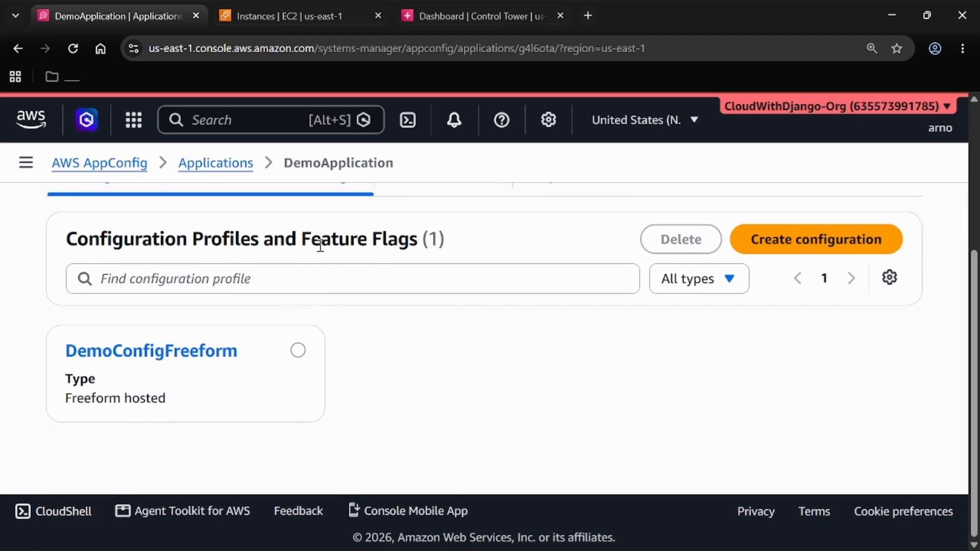Open Console Mobile App footer link

[x=408, y=511]
